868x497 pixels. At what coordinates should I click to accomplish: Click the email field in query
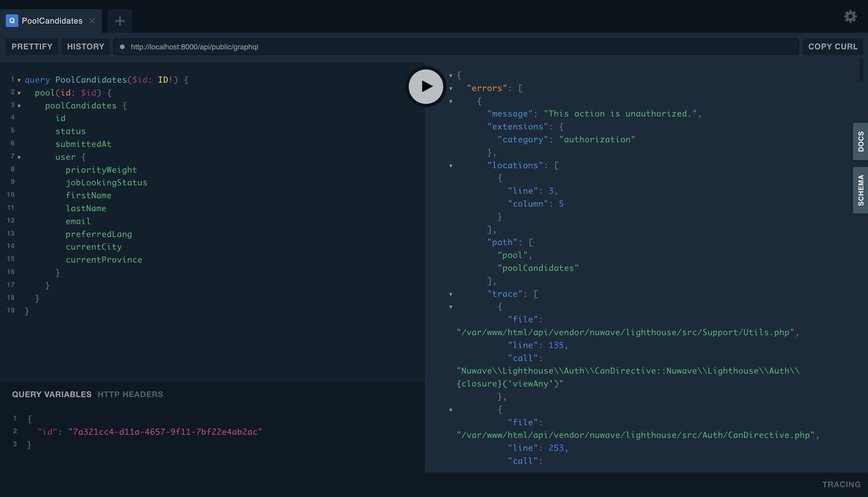point(78,221)
